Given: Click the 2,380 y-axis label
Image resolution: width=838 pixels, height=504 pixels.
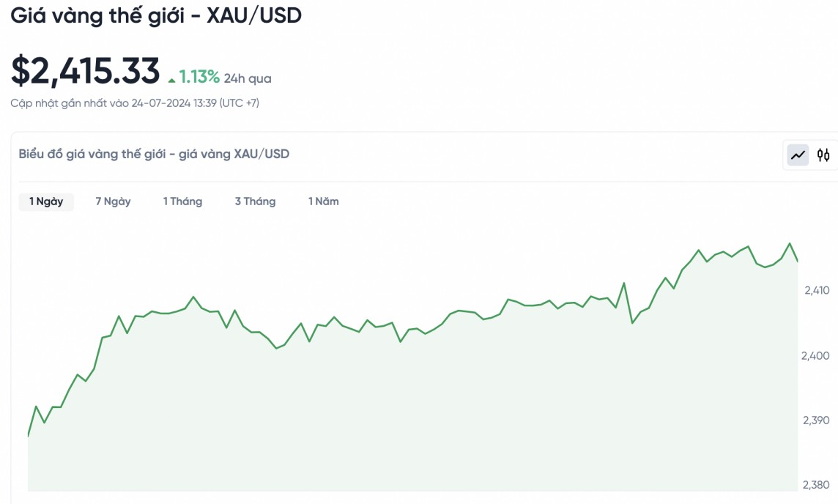Looking at the screenshot, I should [x=816, y=485].
